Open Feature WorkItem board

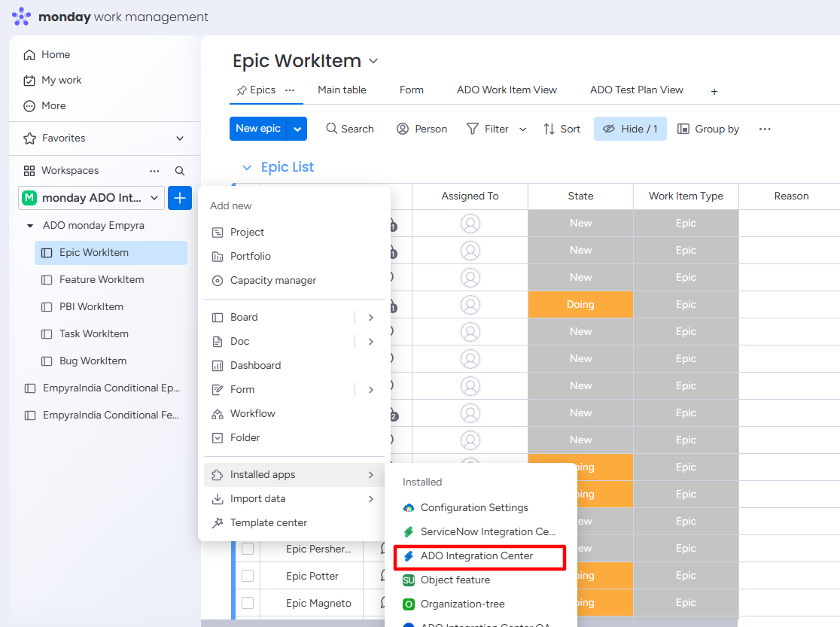(111, 280)
